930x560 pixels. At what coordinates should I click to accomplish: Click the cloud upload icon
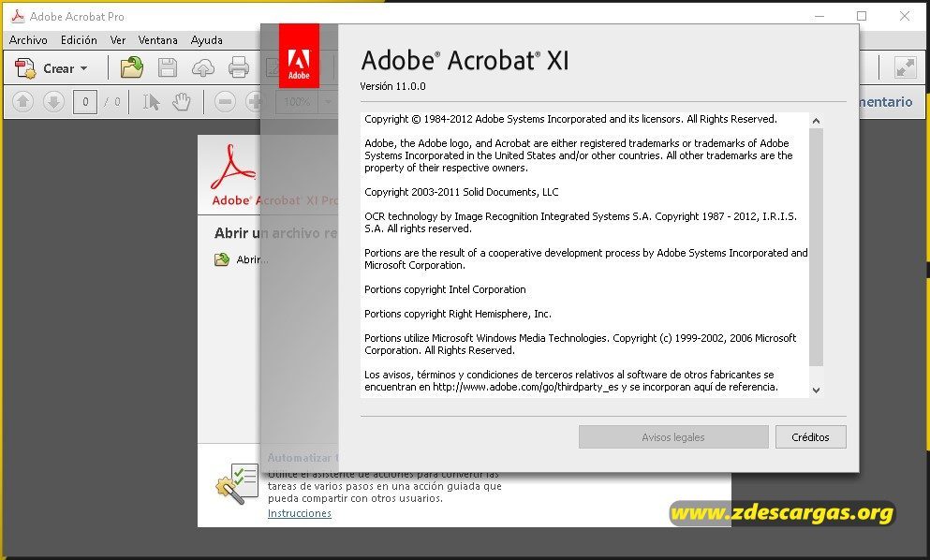[x=203, y=68]
